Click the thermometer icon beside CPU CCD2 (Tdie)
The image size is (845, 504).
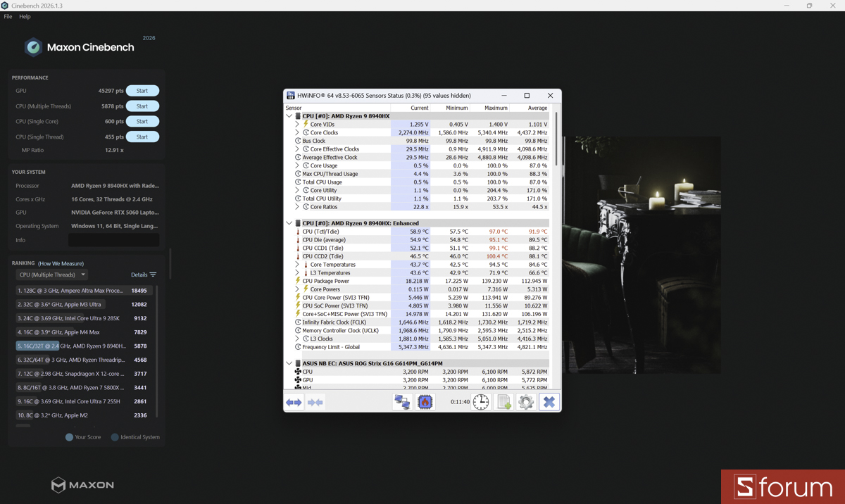298,256
